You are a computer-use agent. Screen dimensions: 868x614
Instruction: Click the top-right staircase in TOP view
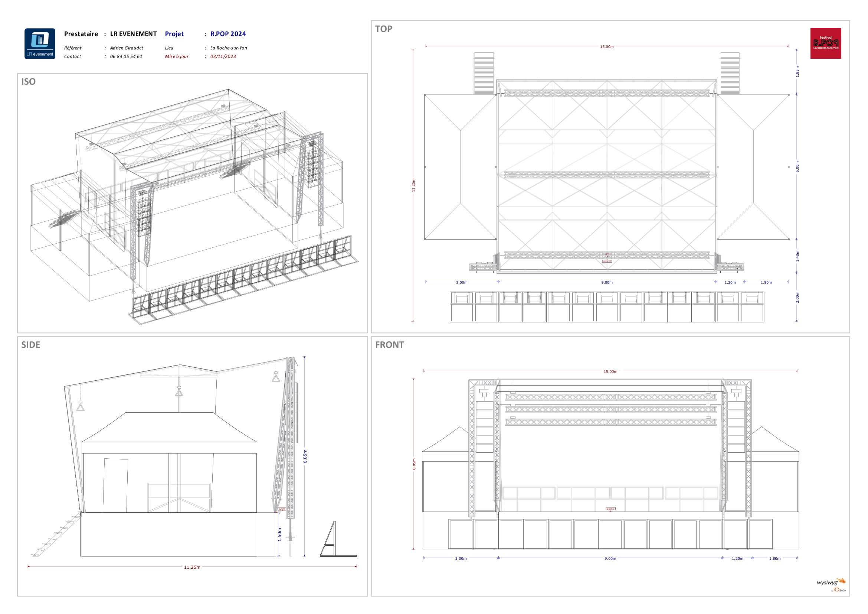[x=730, y=73]
